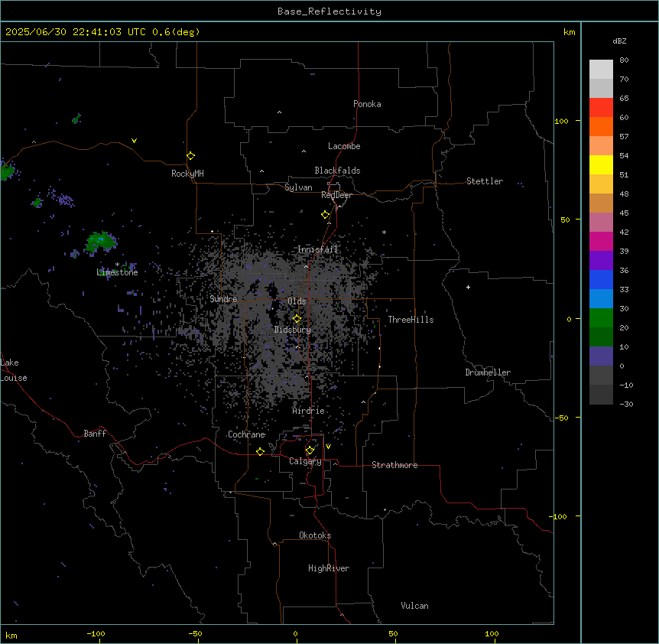This screenshot has height=644, width=659.
Task: Select the bright green 20-30 dBZ legend swatch
Action: [601, 318]
